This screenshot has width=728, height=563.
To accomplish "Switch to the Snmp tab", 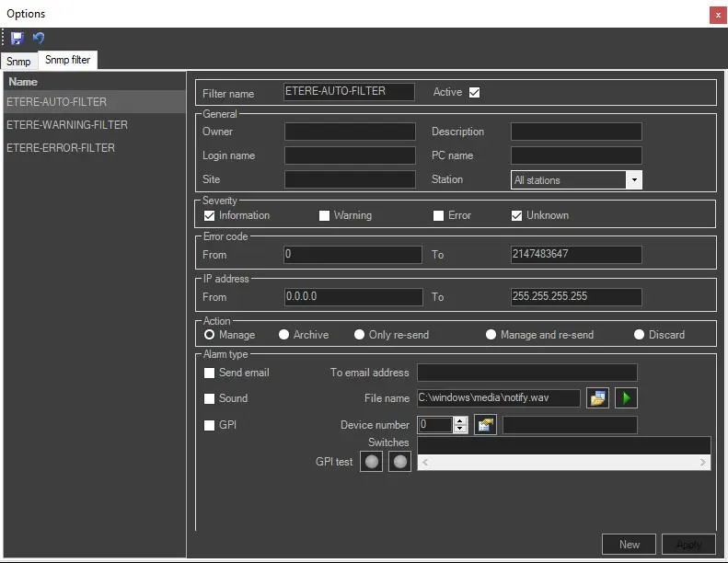I will coord(18,62).
